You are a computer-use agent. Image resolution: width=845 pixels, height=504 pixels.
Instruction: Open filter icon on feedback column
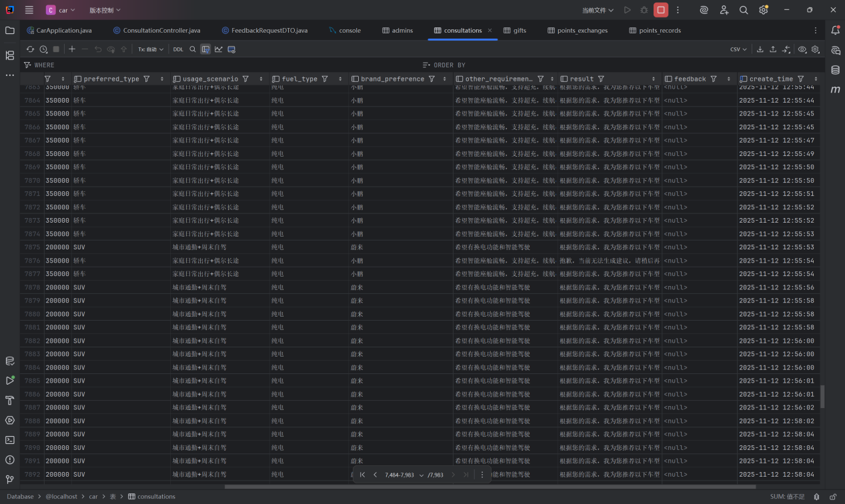(713, 79)
